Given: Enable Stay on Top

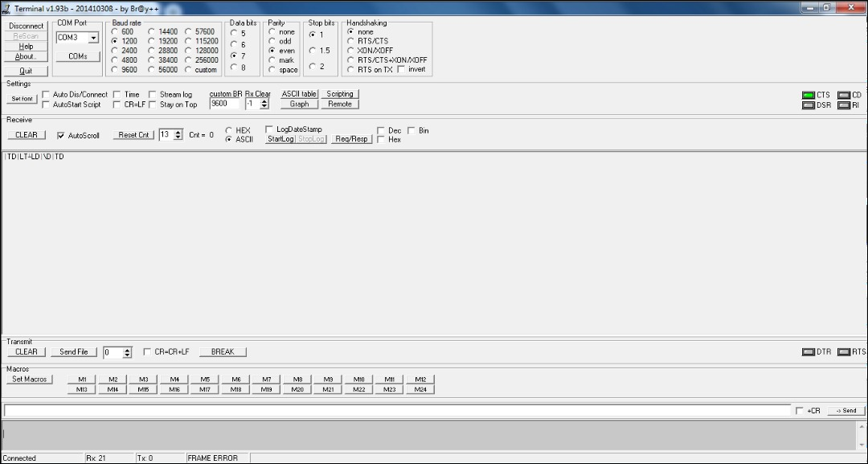Looking at the screenshot, I should [152, 104].
